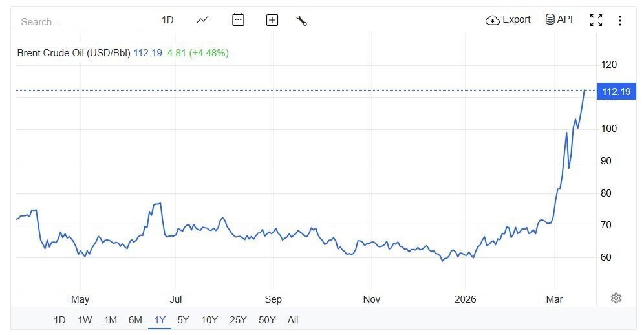Screen dimensions: 644x335
Task: Select the 1M time range tab
Action: [x=111, y=319]
